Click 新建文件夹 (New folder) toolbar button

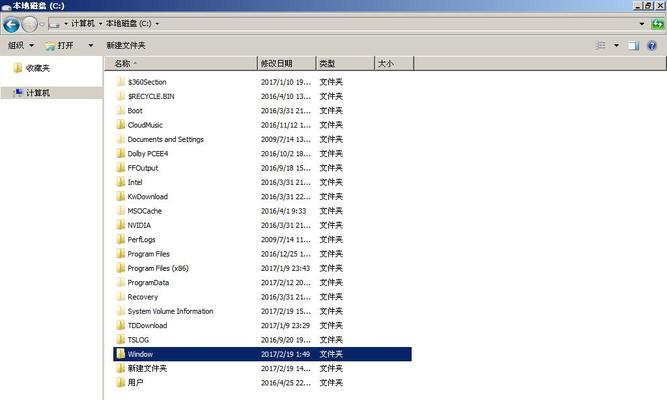point(126,45)
